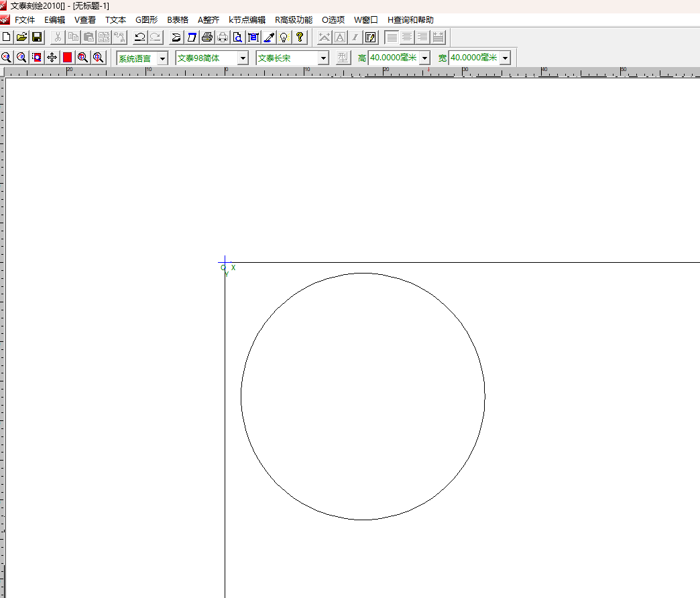
Task: Create a new document with the blank-page icon
Action: tap(6, 37)
